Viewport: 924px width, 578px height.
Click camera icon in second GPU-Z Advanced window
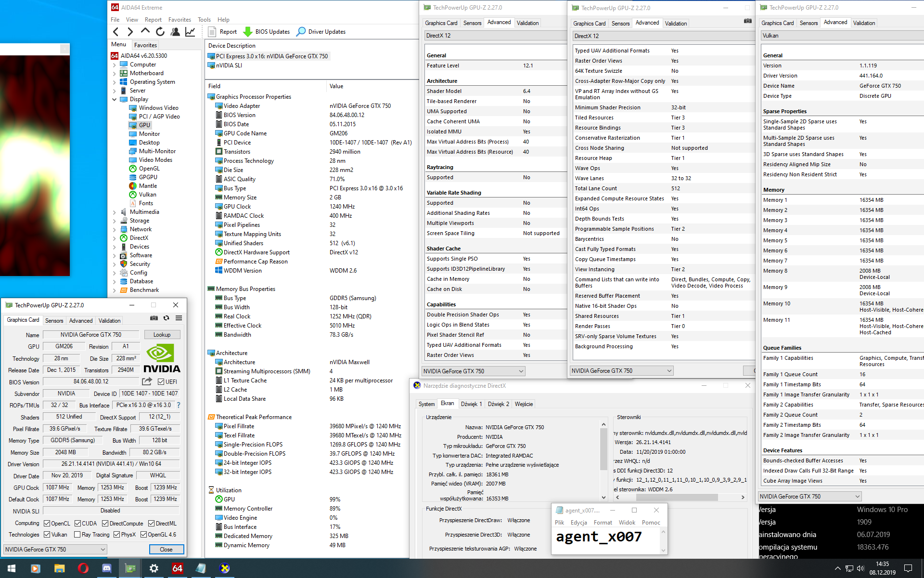(x=747, y=21)
